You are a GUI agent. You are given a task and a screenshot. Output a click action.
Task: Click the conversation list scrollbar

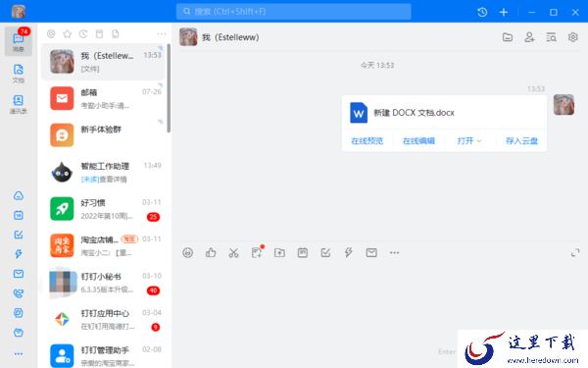click(x=169, y=88)
